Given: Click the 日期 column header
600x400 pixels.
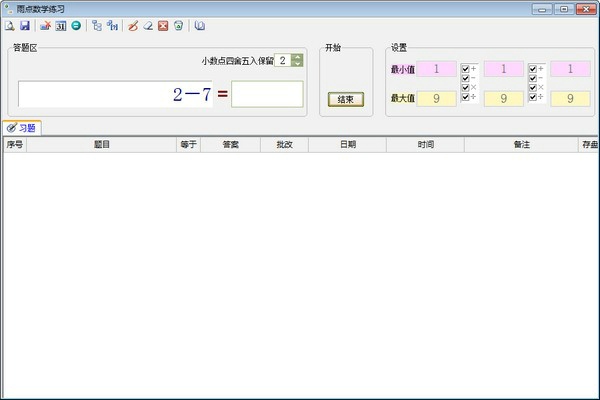Looking at the screenshot, I should click(x=346, y=144).
